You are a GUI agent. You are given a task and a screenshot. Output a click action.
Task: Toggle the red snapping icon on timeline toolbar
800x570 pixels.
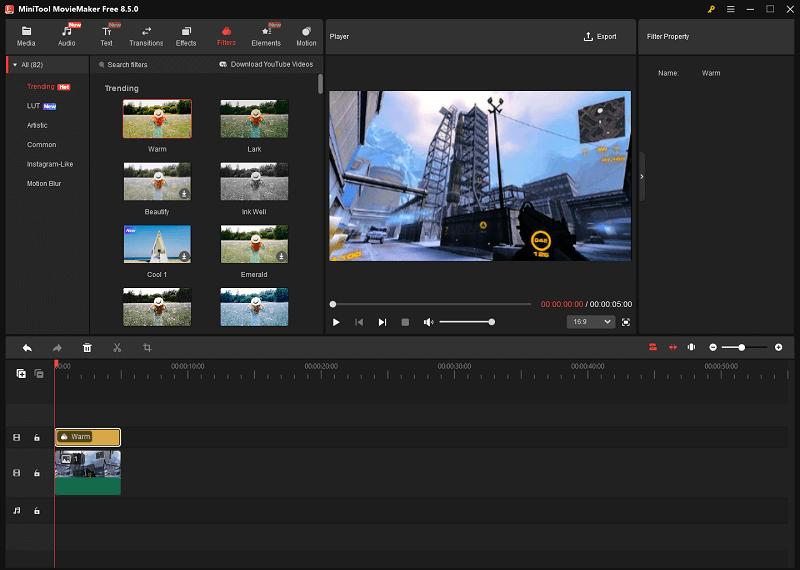click(673, 347)
